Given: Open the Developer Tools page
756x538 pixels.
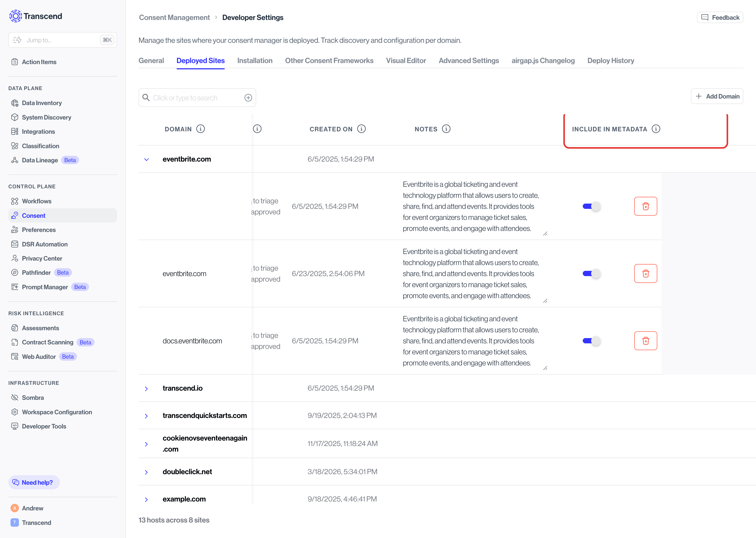Looking at the screenshot, I should click(44, 426).
